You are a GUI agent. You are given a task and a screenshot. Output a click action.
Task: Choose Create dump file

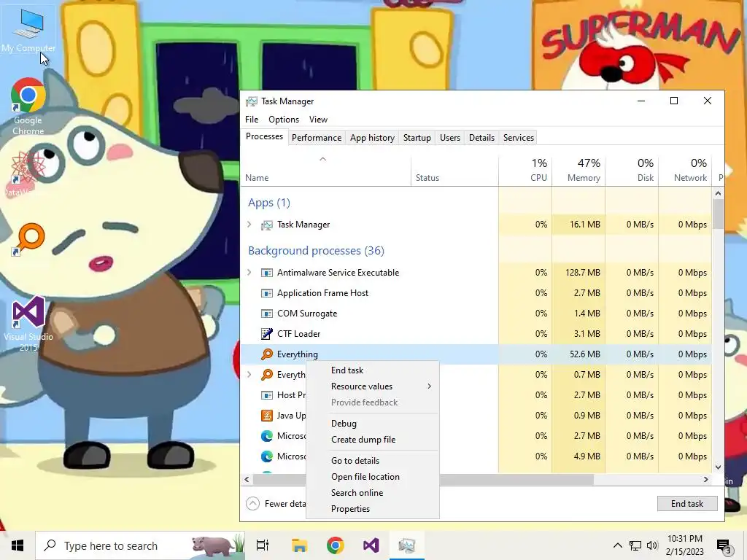[373, 440]
